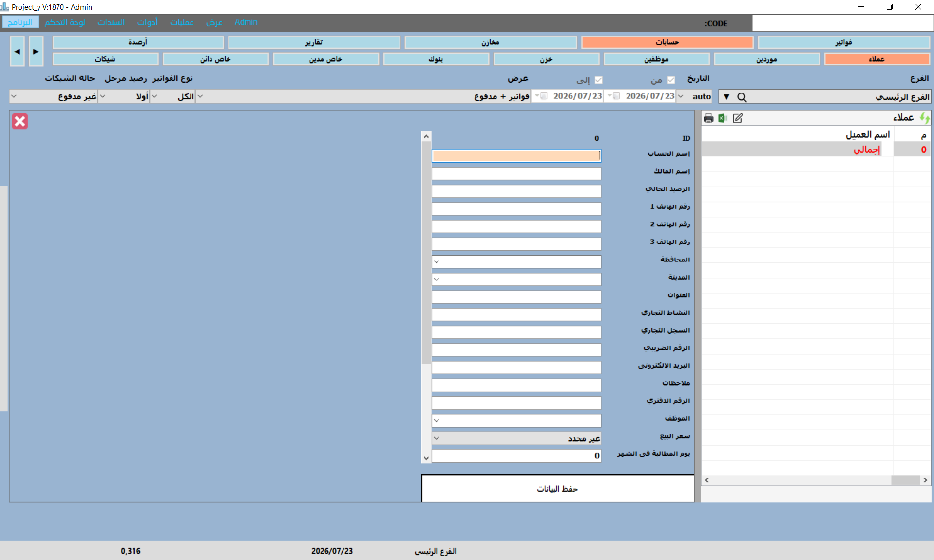Open the عرض menu
The height and width of the screenshot is (560, 934).
[214, 22]
